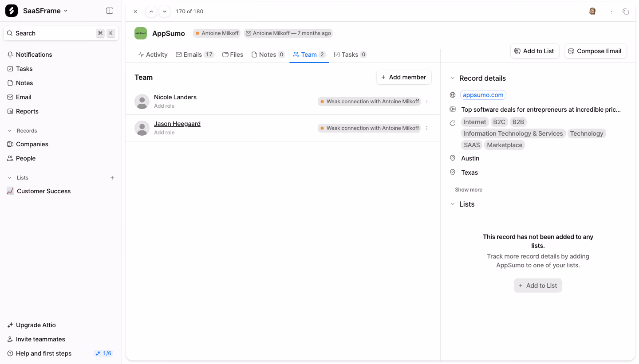
Task: Collapse the Records section
Action: click(10, 131)
